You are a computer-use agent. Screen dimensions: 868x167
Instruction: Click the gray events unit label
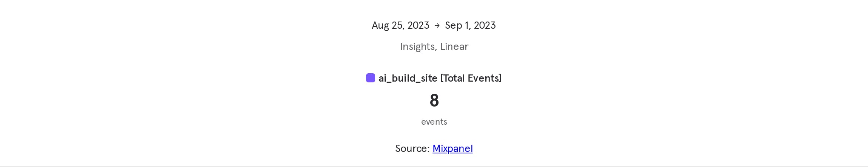(434, 122)
